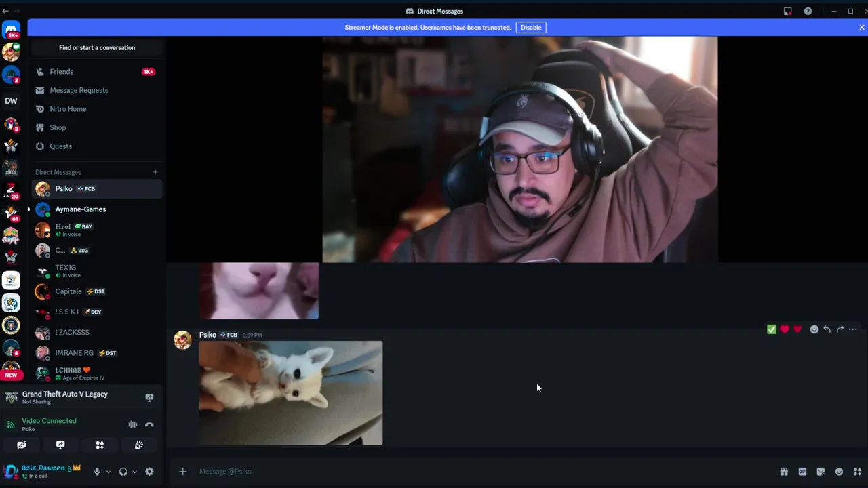Viewport: 868px width, 488px height.
Task: Send a gift using the gift icon
Action: point(784,472)
